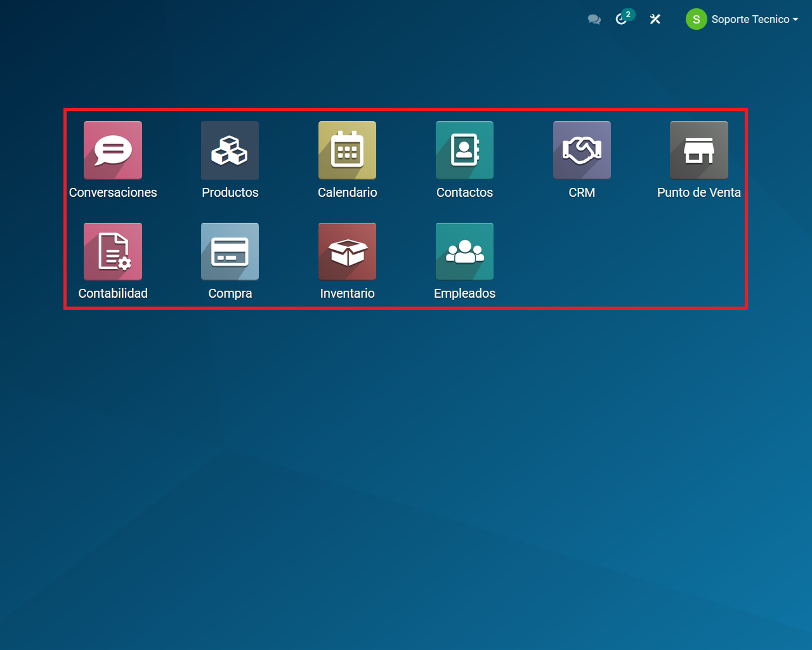Screen dimensions: 812x650
Task: Click the 'Contabilidad' text label
Action: 113,293
